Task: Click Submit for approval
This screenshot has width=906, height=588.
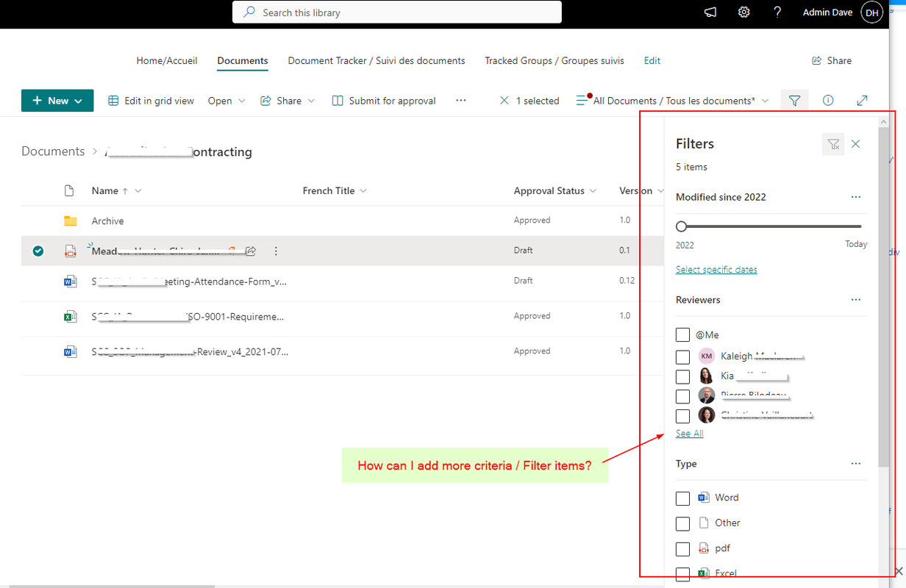Action: point(384,101)
